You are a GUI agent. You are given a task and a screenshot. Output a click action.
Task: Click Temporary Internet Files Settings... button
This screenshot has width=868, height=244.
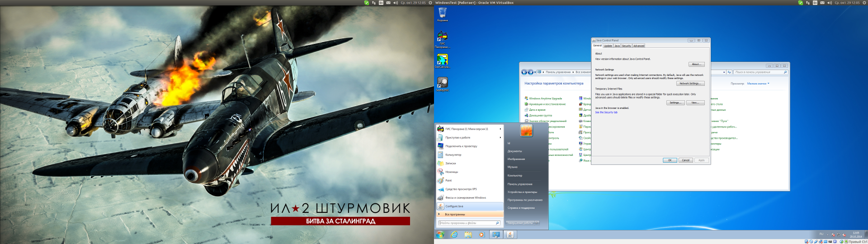click(x=675, y=103)
